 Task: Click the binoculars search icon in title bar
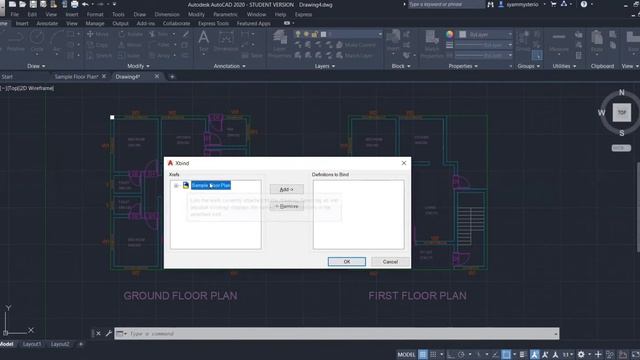(491, 4)
